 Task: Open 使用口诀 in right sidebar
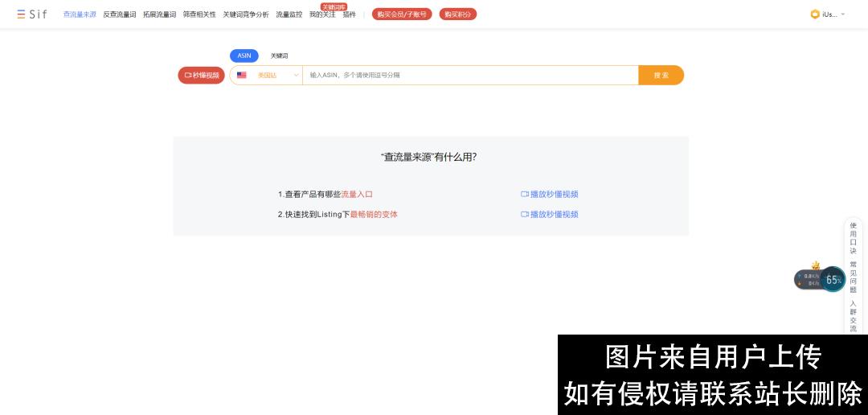[853, 238]
